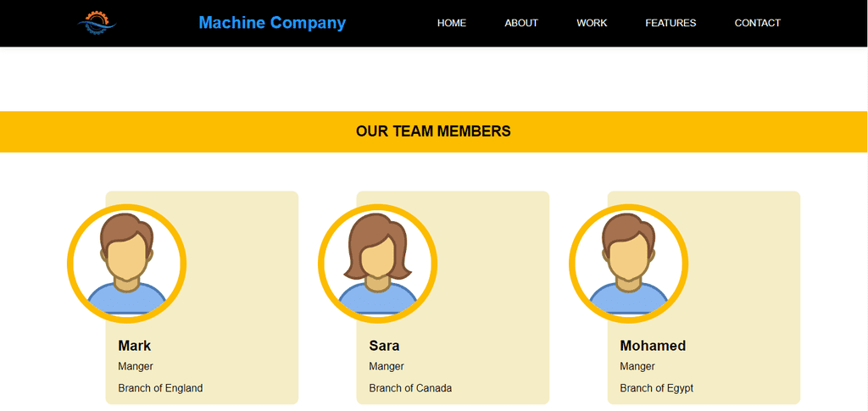The width and height of the screenshot is (868, 411).
Task: Click Mark's avatar picture
Action: pyautogui.click(x=127, y=264)
